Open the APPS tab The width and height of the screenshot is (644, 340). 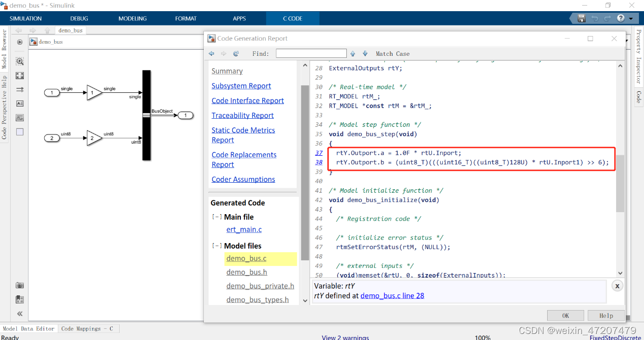239,18
